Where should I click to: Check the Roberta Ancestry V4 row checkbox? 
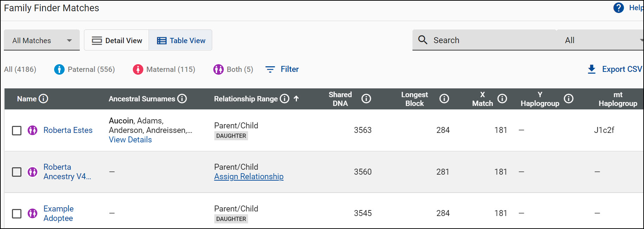click(17, 172)
